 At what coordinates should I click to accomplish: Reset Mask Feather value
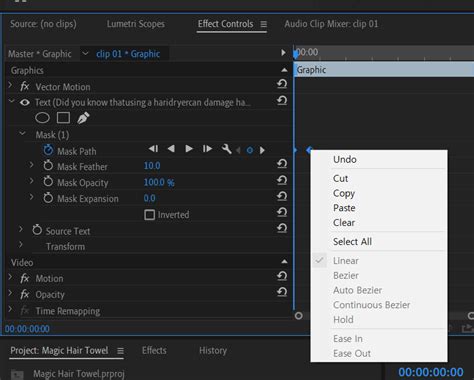tap(282, 163)
